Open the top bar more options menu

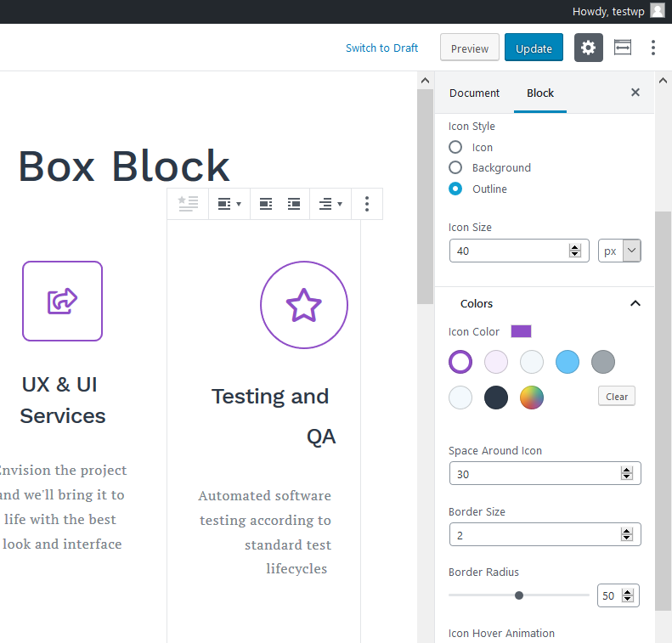point(652,48)
